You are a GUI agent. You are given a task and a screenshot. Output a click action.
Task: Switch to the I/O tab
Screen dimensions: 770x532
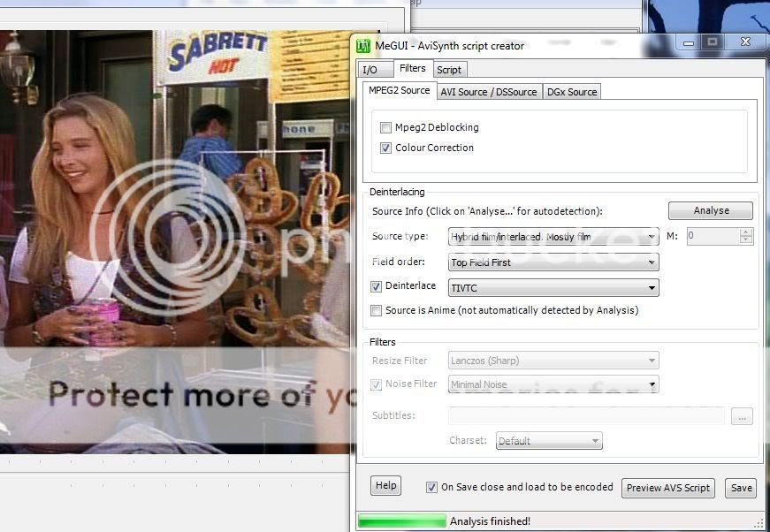coord(375,69)
